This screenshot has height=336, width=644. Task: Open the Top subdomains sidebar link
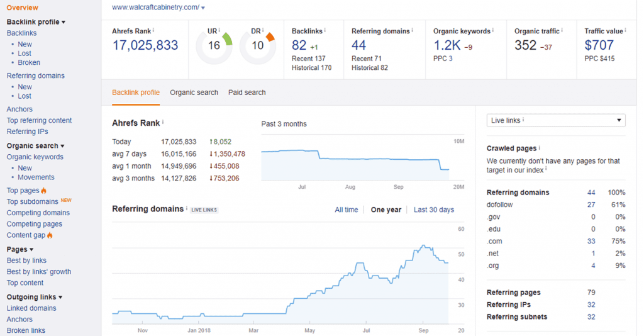click(x=33, y=202)
